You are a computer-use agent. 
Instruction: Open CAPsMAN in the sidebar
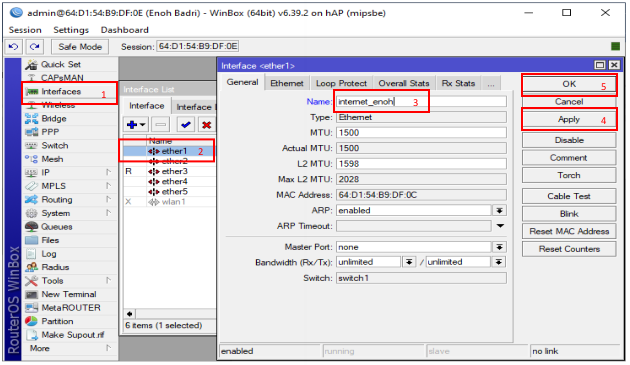(x=62, y=78)
